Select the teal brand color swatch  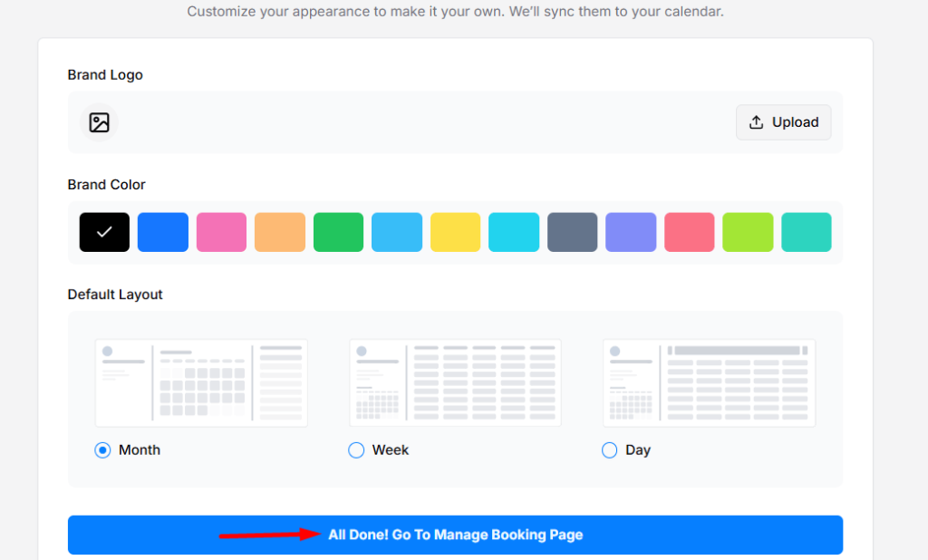[807, 232]
